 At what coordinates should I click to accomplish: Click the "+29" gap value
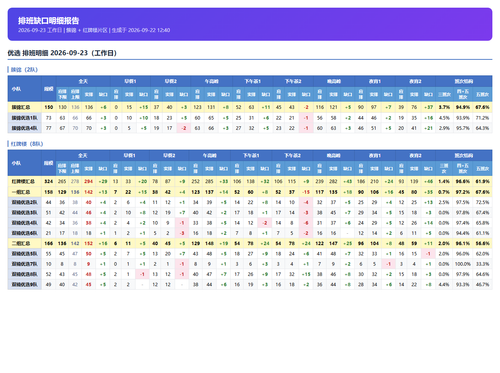point(103,182)
